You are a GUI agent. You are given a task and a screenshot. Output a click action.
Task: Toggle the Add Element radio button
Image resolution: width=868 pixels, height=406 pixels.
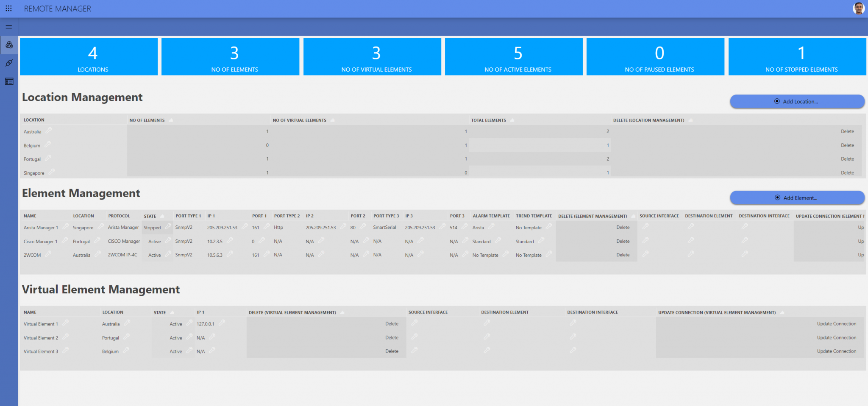(x=777, y=197)
